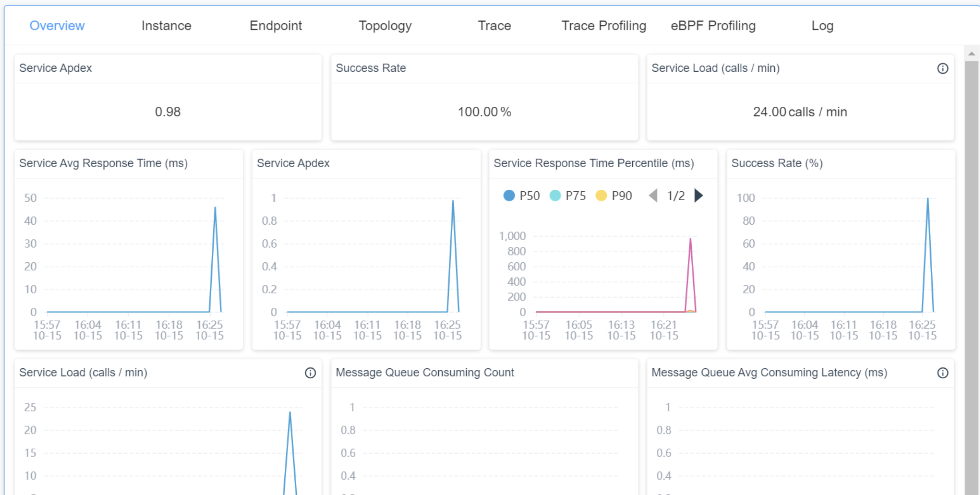Open the Log tab
The width and height of the screenshot is (980, 495).
coord(822,26)
